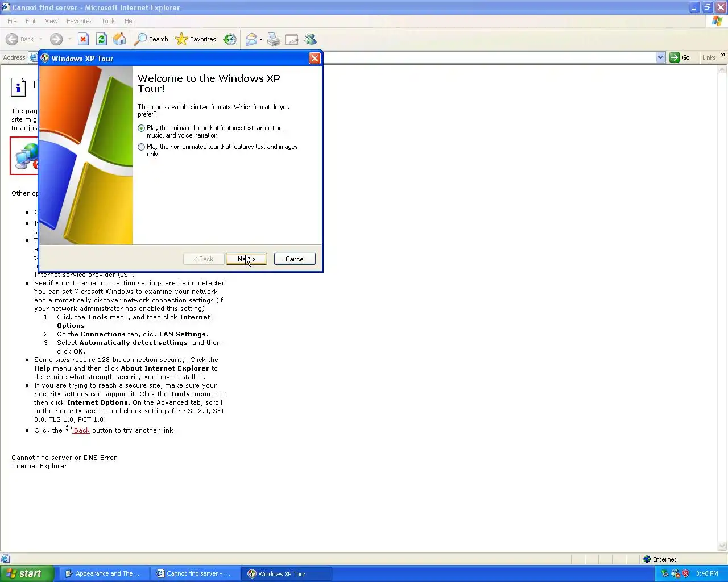Expand the Address bar dropdown
Screen dimensions: 728x582
(x=660, y=57)
